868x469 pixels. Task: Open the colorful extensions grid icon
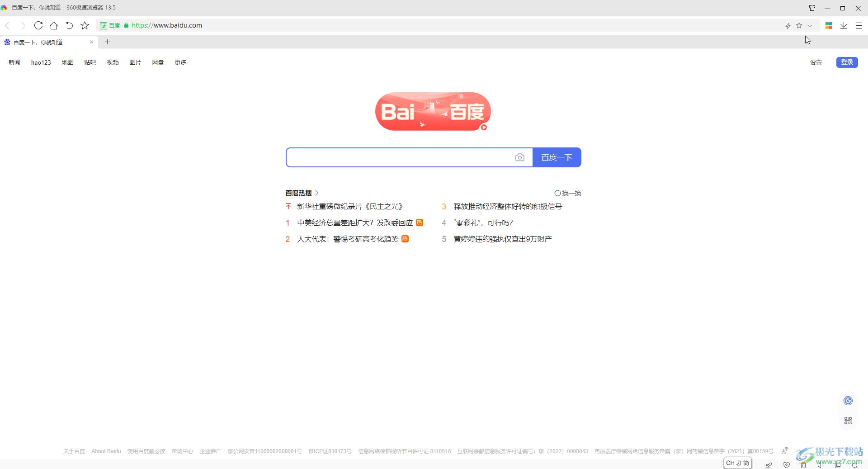pos(829,26)
